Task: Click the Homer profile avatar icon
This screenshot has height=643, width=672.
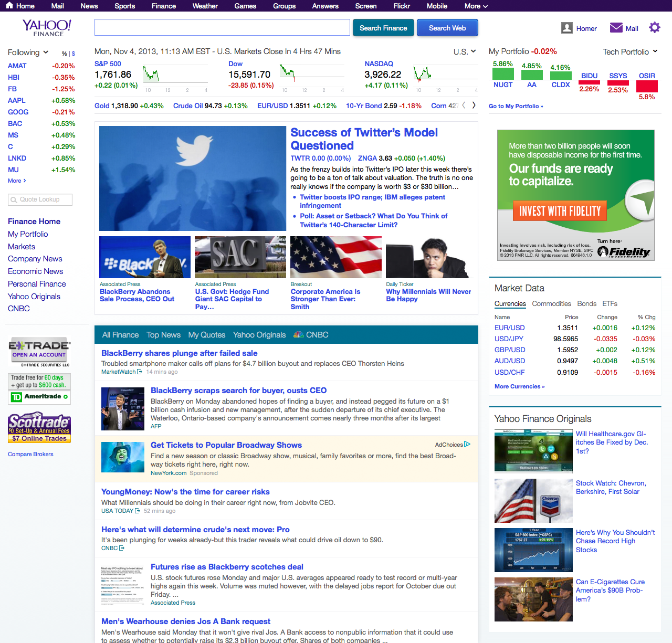Action: click(567, 28)
